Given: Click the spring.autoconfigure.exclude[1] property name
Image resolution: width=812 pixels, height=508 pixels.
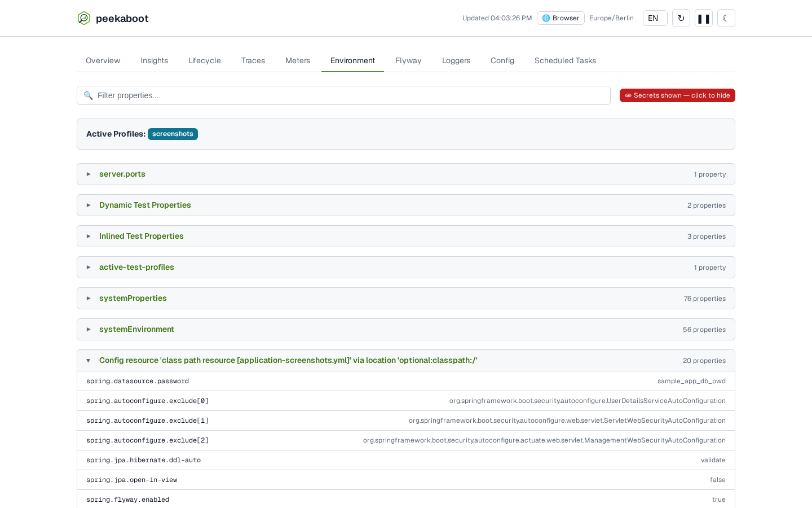Looking at the screenshot, I should [148, 421].
